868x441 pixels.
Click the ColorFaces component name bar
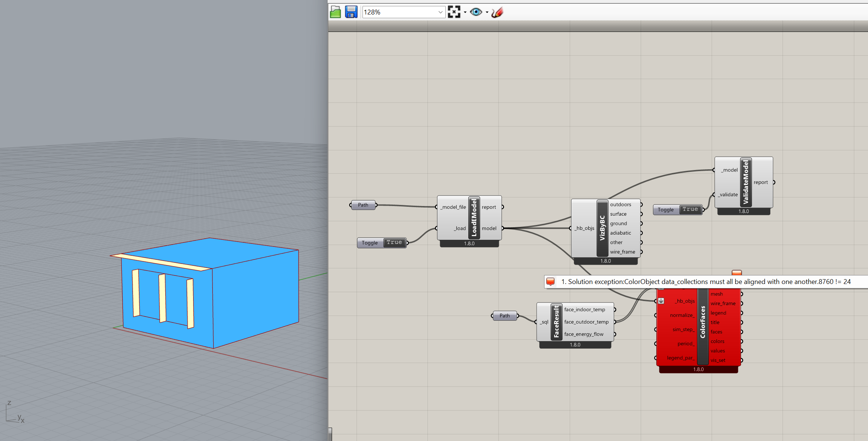point(703,322)
